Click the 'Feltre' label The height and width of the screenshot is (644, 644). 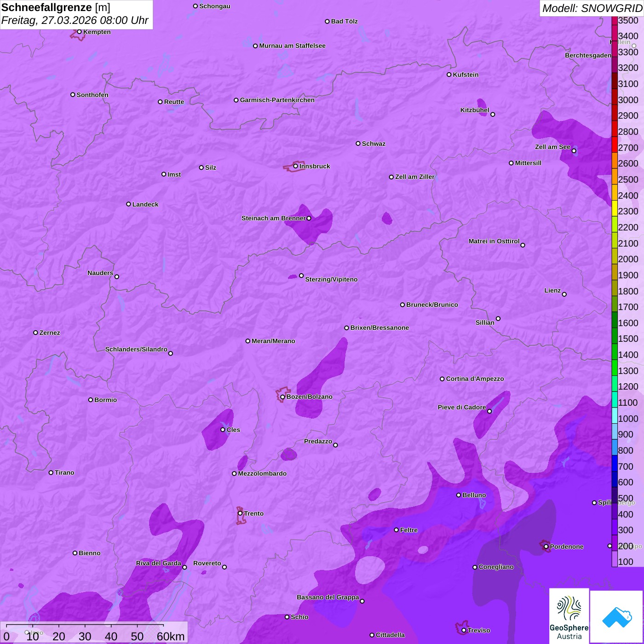(x=409, y=530)
